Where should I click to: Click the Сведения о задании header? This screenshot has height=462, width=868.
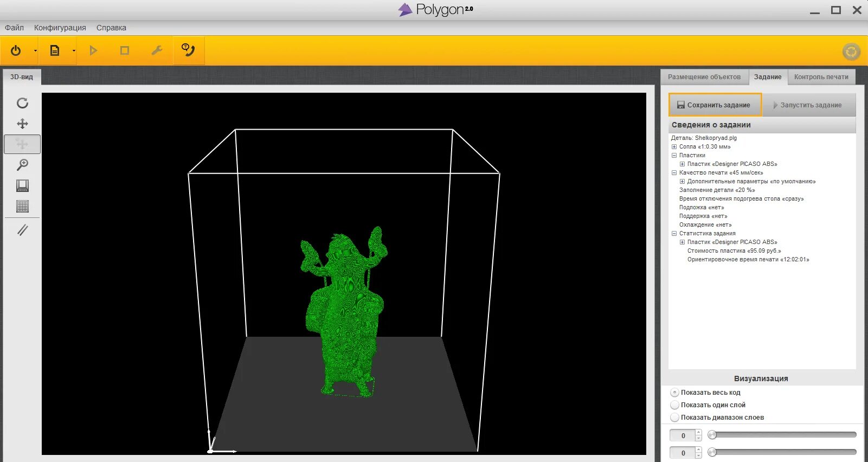pos(762,125)
